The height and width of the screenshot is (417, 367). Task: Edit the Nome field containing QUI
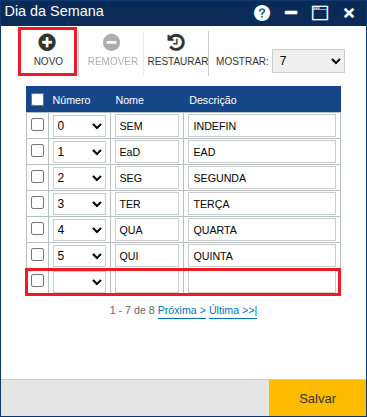coord(147,256)
